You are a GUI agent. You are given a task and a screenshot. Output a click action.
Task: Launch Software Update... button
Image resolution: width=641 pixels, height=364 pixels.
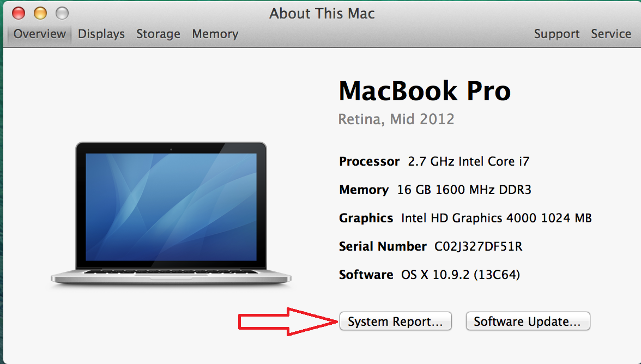[x=528, y=321]
